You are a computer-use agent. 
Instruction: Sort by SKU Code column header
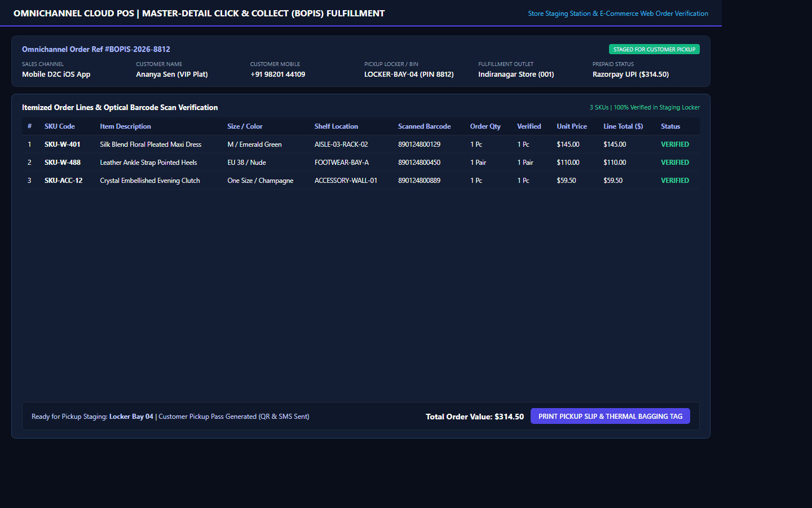[60, 126]
